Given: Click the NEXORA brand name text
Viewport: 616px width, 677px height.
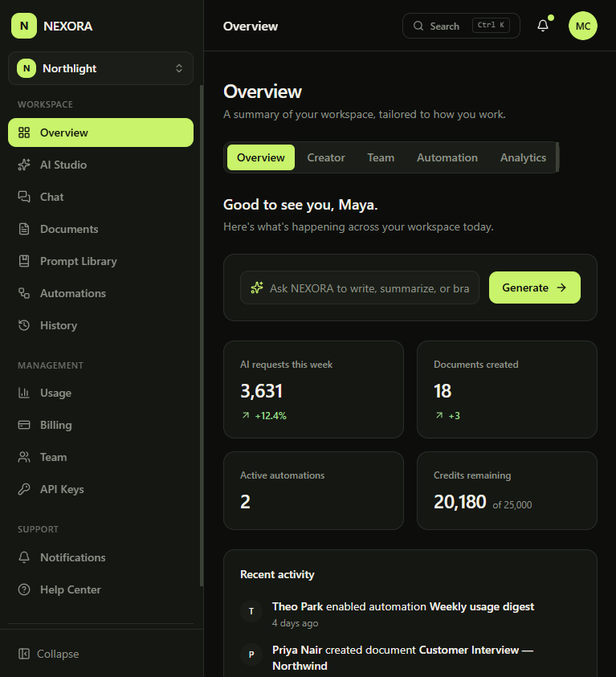Looking at the screenshot, I should tap(67, 26).
